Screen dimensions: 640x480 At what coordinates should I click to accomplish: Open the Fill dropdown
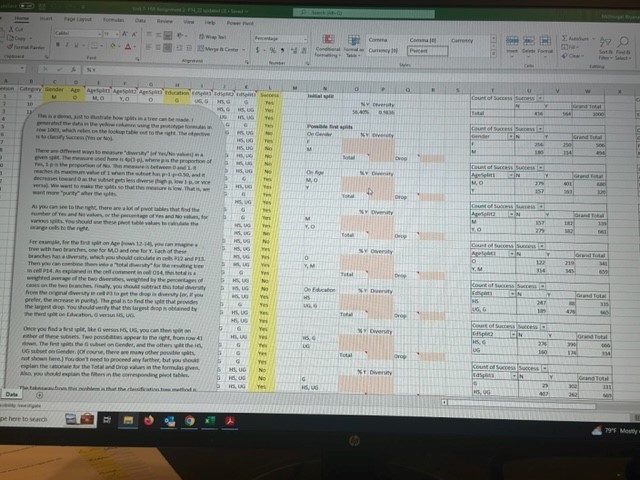point(569,47)
